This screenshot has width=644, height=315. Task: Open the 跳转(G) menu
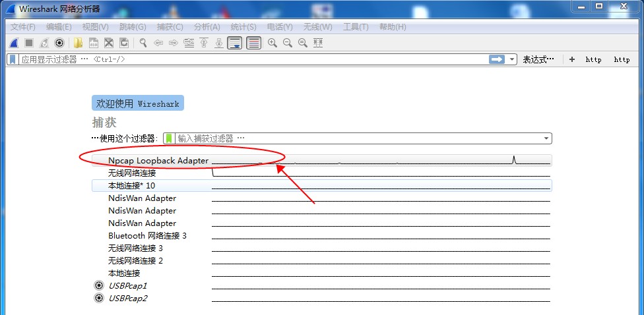pos(133,26)
